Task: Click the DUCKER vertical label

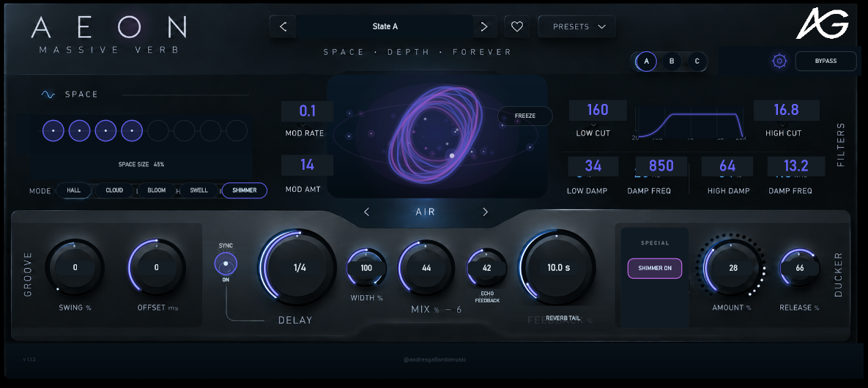Action: 838,275
